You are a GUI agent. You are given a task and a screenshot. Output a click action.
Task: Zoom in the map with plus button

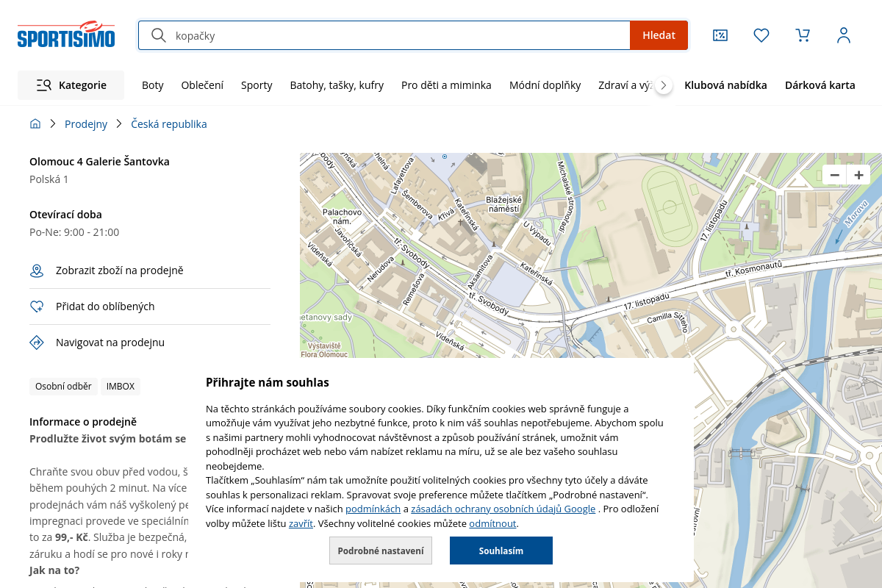click(858, 175)
